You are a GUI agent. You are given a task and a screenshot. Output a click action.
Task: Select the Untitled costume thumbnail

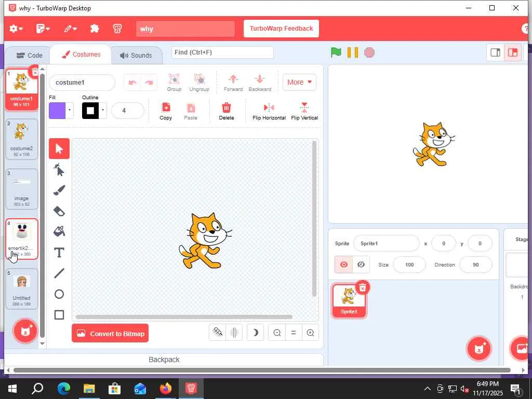click(21, 289)
